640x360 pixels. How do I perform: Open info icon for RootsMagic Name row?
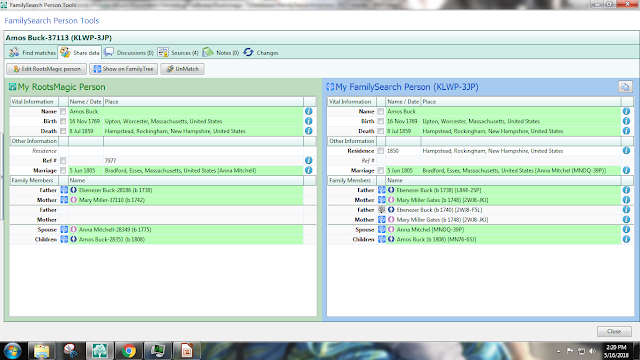point(309,111)
